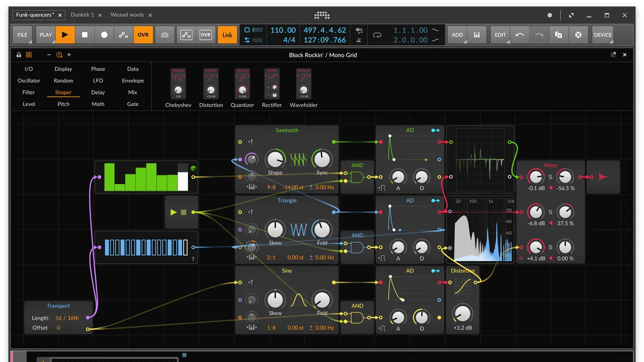Select the Shaper module category
This screenshot has height=362, width=644.
[x=63, y=93]
